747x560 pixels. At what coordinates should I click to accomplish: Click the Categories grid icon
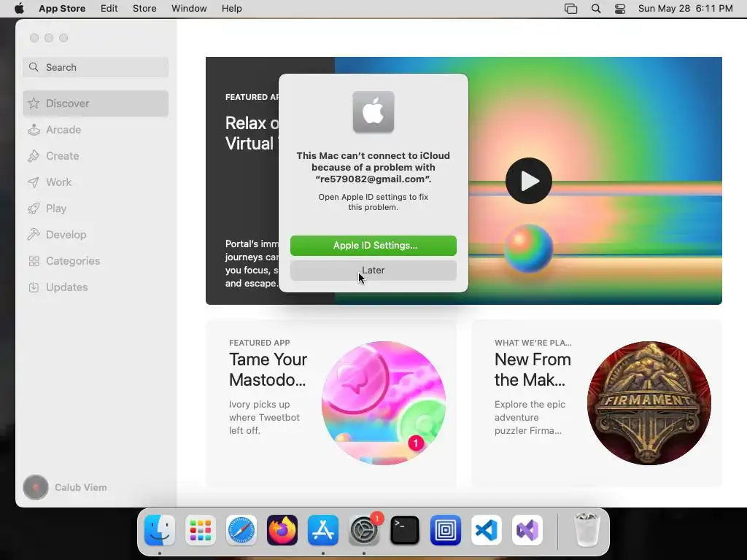click(34, 261)
